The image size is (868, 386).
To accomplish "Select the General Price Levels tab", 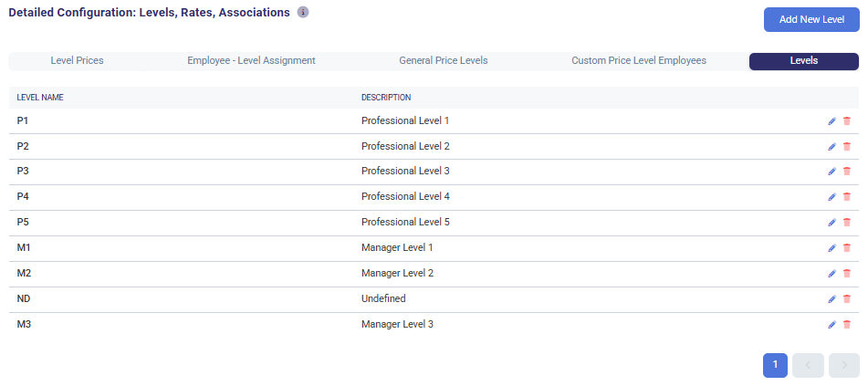I will coord(444,61).
